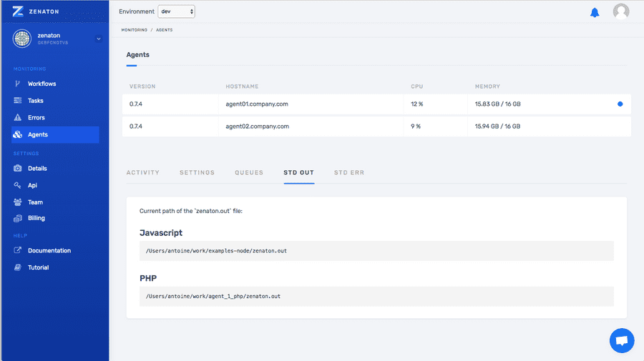This screenshot has height=361, width=644.
Task: Click the Agents cubes icon
Action: pyautogui.click(x=17, y=134)
